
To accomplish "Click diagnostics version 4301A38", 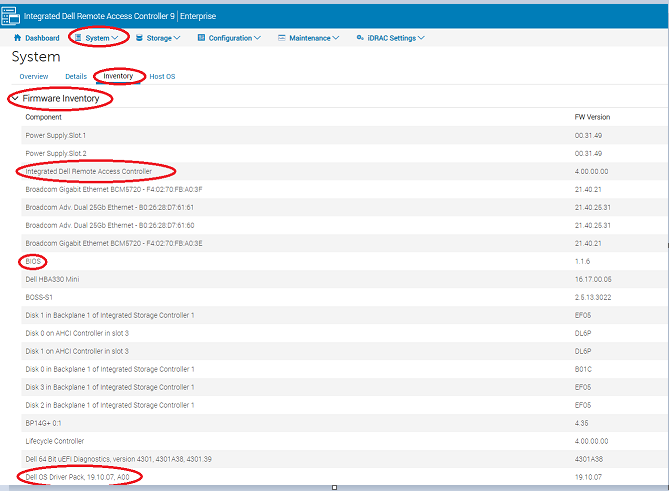I will [x=589, y=459].
